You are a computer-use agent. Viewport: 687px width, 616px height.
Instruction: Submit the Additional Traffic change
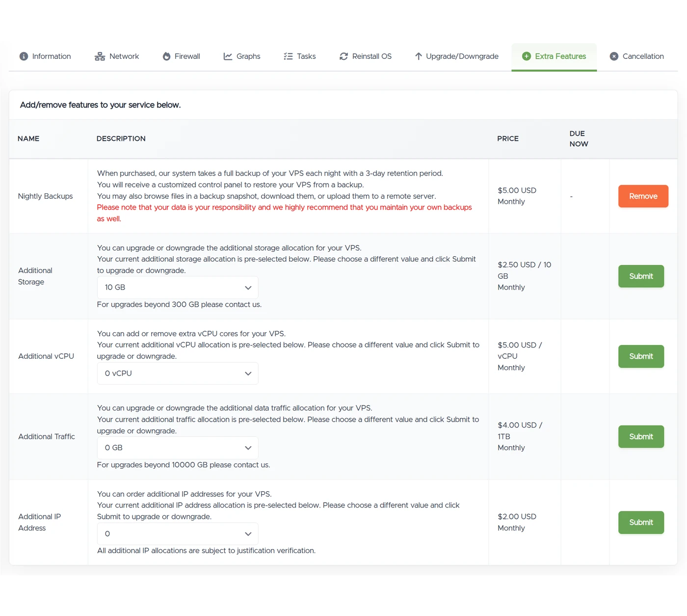click(641, 437)
